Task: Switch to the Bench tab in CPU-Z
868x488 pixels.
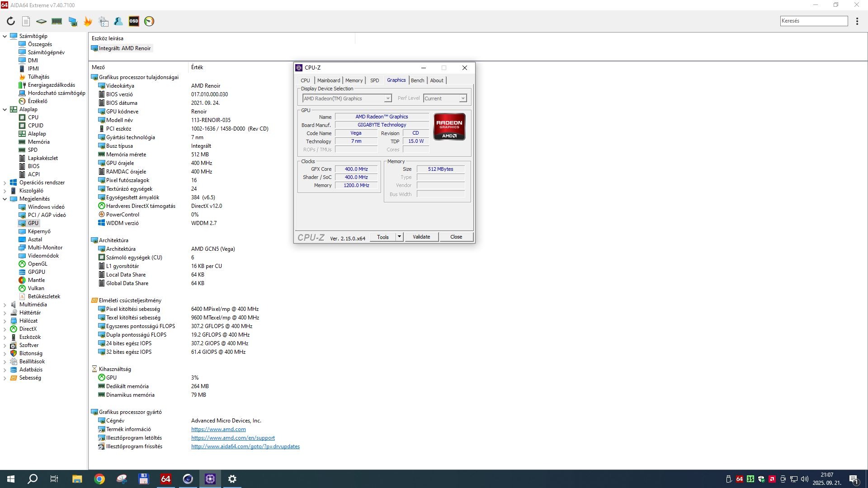Action: coord(417,80)
